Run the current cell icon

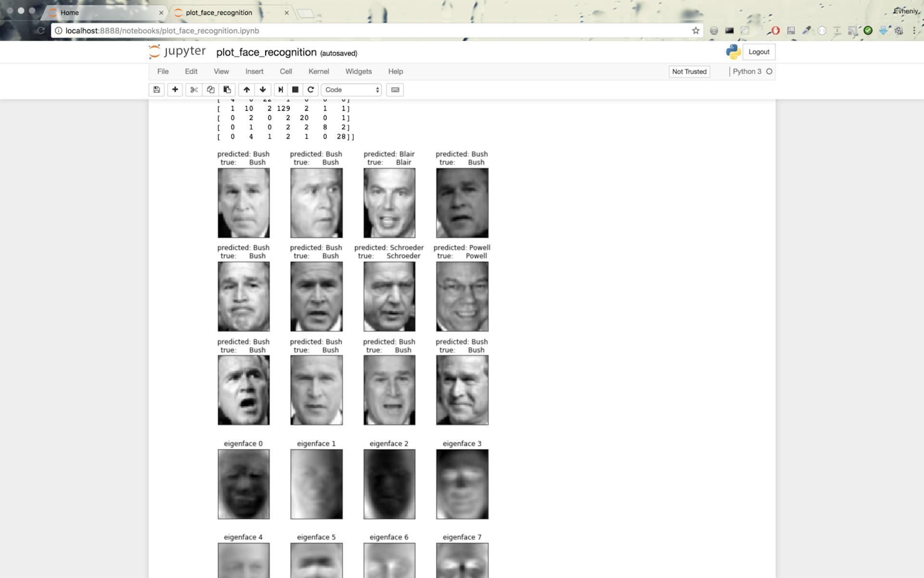point(281,90)
